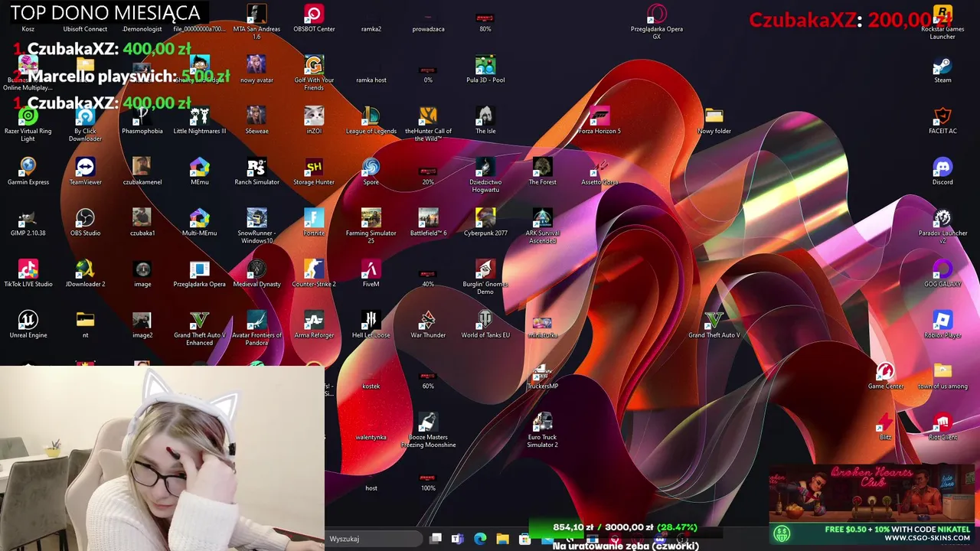This screenshot has width=980, height=551.
Task: Open SnowRunner Windows10 shortcut
Action: pos(256,219)
